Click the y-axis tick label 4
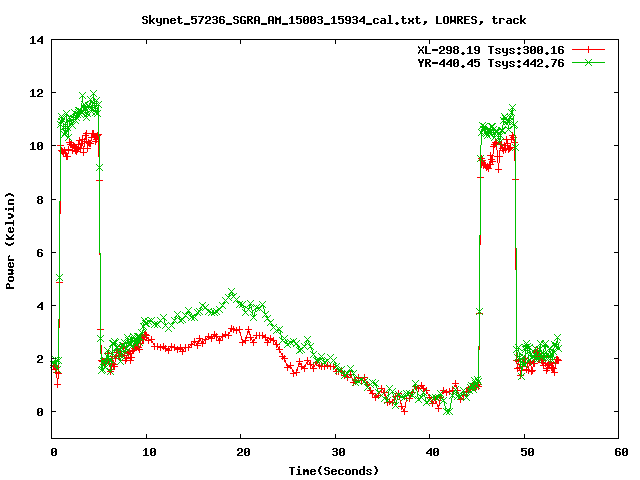640x480 pixels. 40,306
